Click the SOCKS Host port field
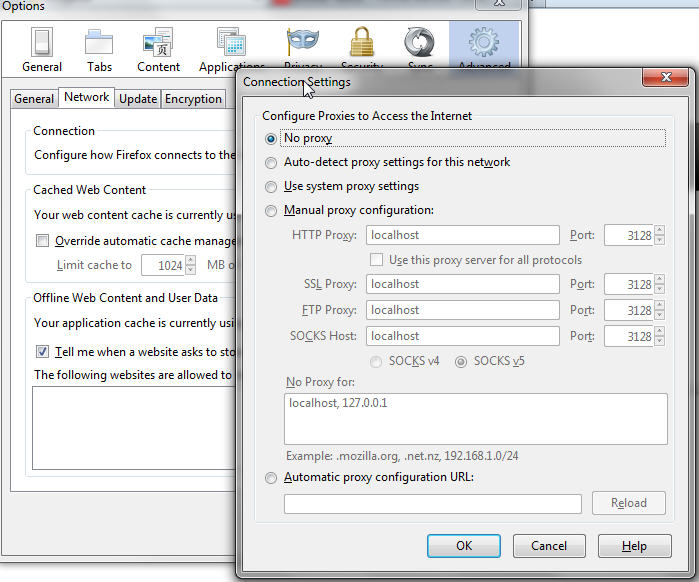 629,336
